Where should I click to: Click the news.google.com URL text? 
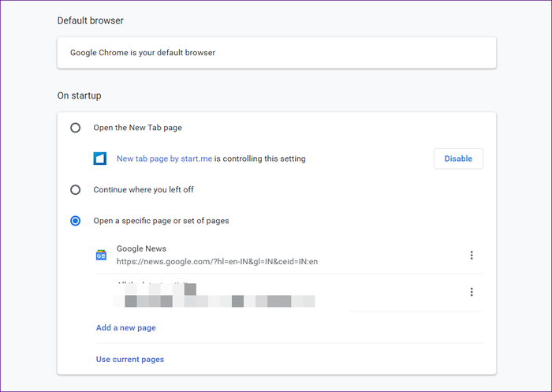click(217, 262)
